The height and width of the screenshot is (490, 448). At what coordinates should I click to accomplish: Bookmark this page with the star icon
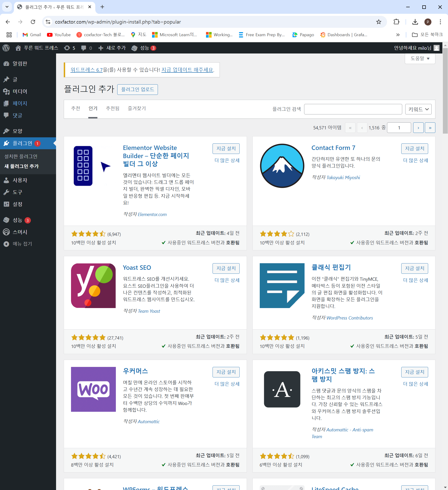tap(378, 22)
